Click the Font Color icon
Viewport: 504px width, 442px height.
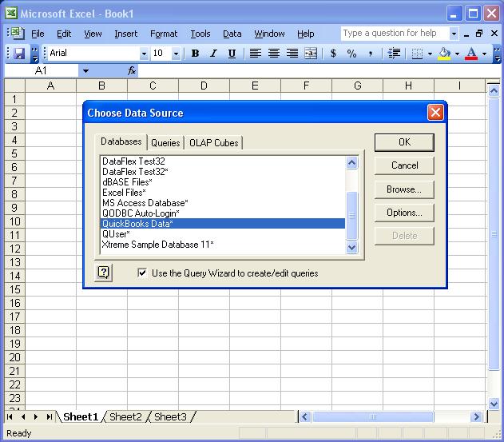point(471,54)
